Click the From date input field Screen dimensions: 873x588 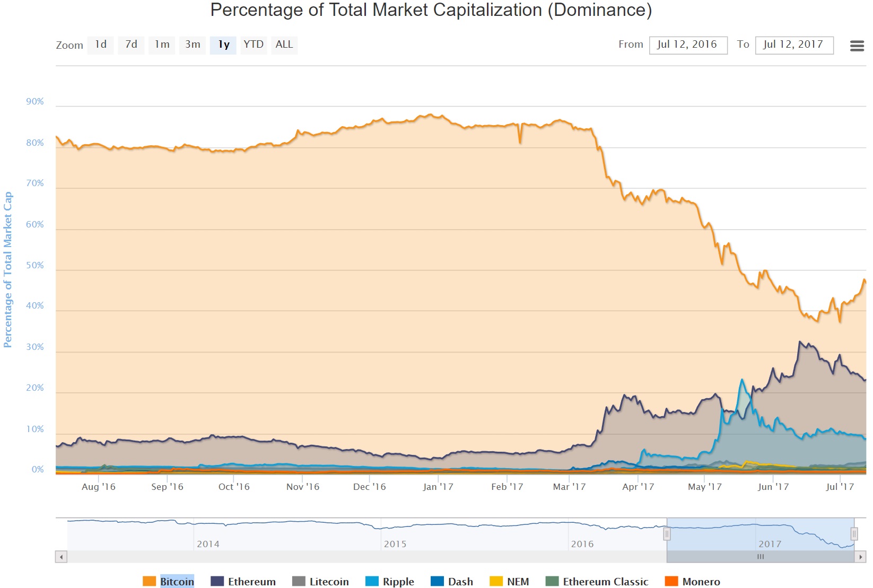[x=687, y=45]
